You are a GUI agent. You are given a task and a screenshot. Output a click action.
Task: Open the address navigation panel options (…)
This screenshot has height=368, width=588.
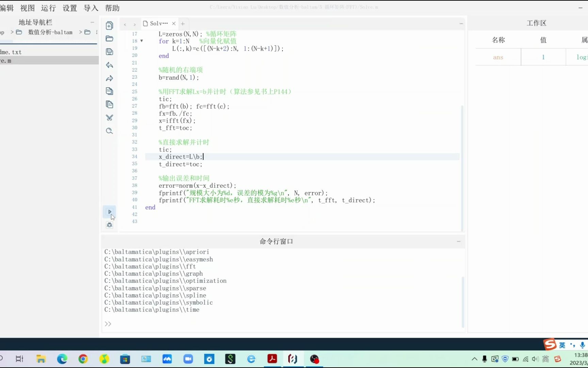point(92,22)
